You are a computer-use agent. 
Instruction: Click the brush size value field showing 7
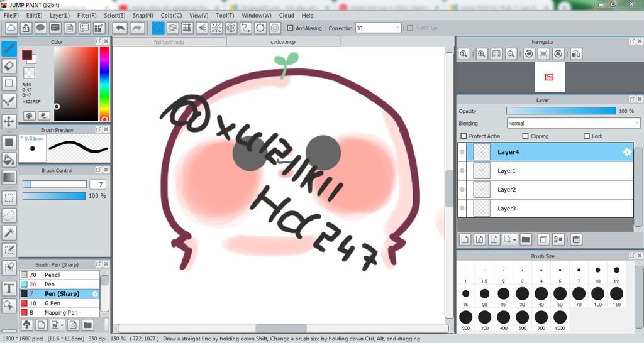point(97,184)
